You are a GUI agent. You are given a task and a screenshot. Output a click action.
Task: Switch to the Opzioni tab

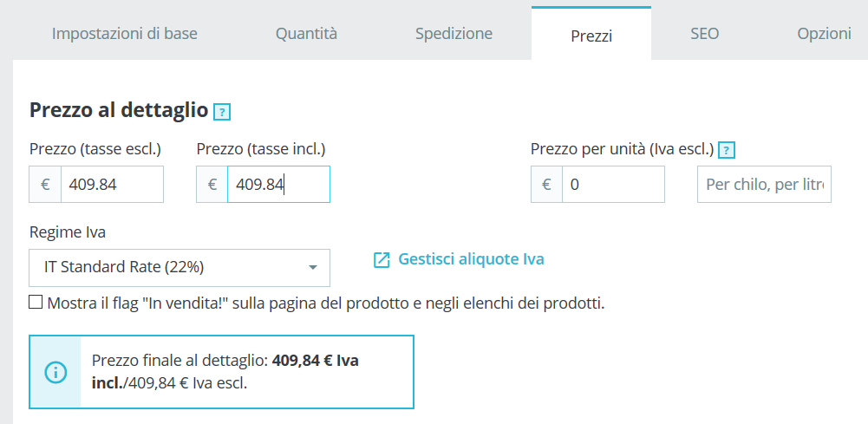coord(824,34)
